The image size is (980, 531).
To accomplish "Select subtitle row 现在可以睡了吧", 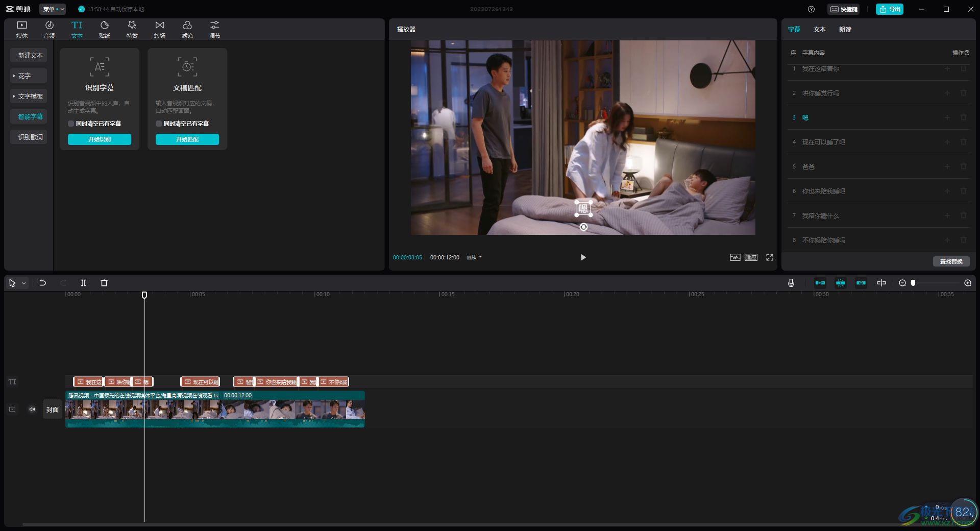I will 878,142.
